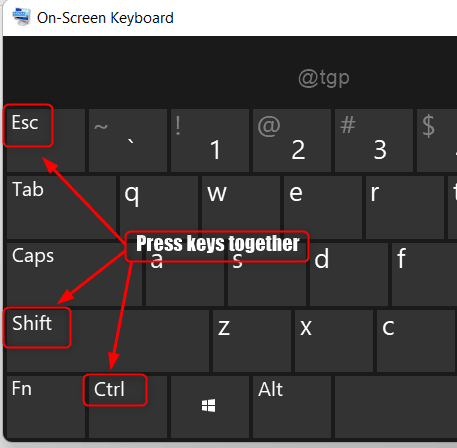
Task: Tap the number 2 key
Action: 292,140
